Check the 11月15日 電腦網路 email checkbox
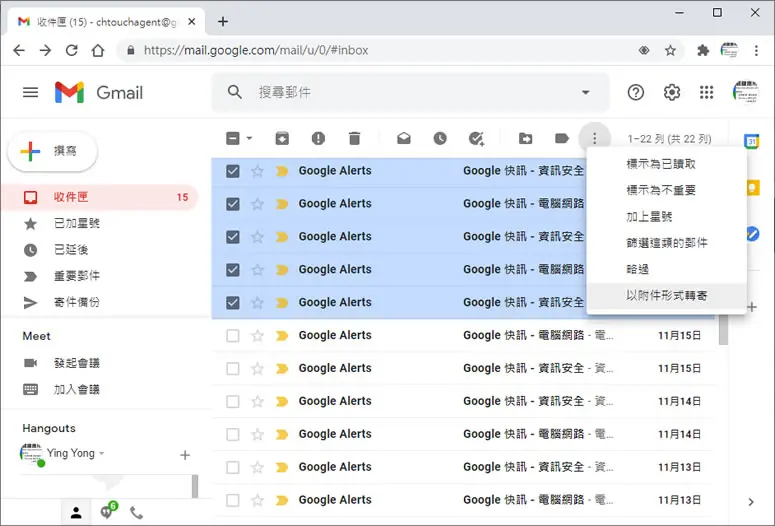 point(233,336)
